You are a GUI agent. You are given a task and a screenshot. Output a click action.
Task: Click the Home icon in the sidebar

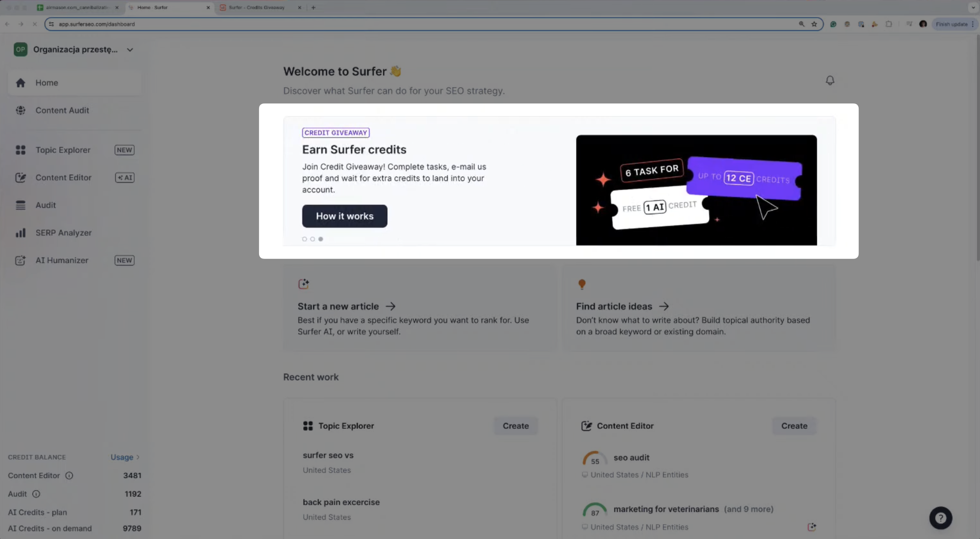(x=21, y=82)
